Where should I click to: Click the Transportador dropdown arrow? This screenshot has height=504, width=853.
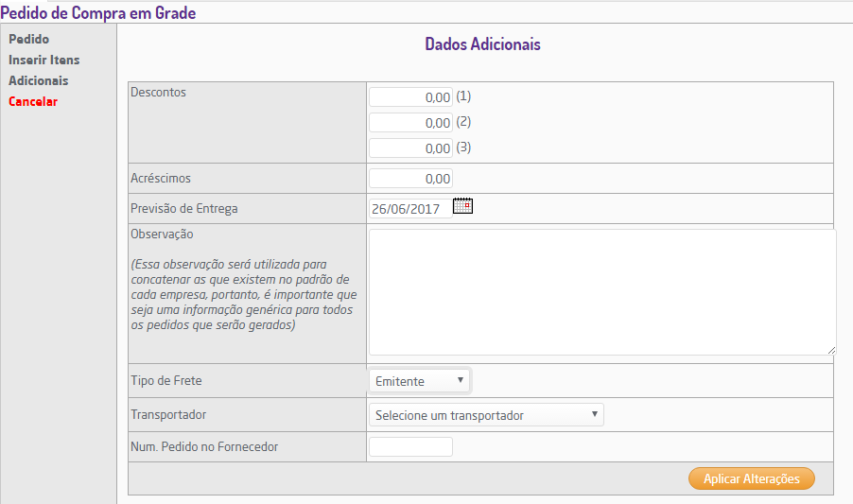[594, 414]
